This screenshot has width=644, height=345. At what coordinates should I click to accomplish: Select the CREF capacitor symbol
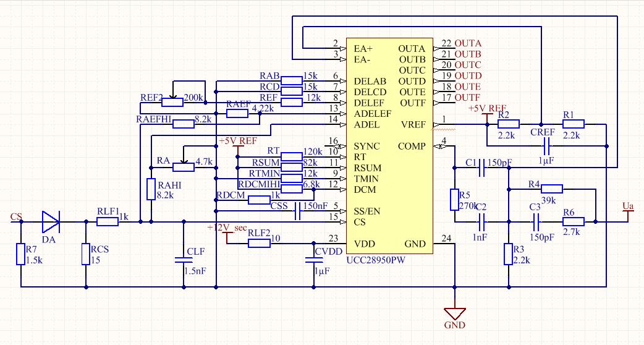[x=547, y=146]
